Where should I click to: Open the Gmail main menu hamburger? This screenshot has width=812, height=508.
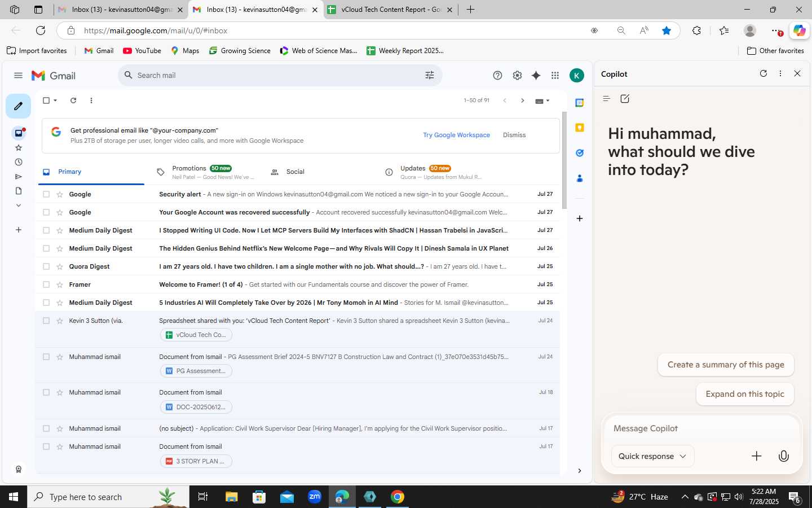point(18,76)
